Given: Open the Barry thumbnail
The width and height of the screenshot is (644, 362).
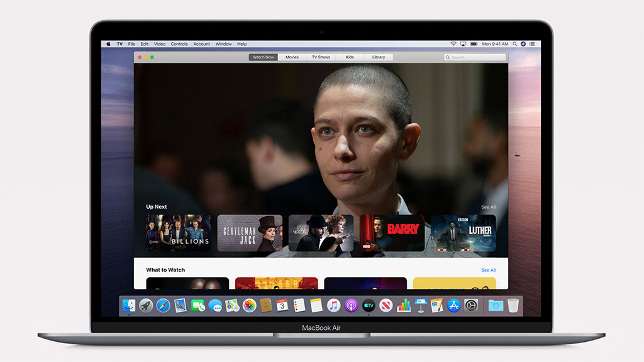Looking at the screenshot, I should tap(392, 233).
